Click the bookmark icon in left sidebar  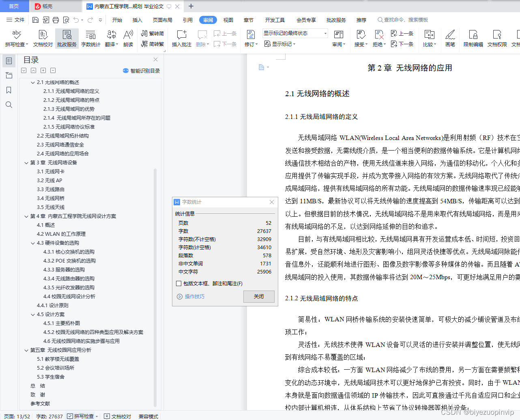pyautogui.click(x=9, y=90)
